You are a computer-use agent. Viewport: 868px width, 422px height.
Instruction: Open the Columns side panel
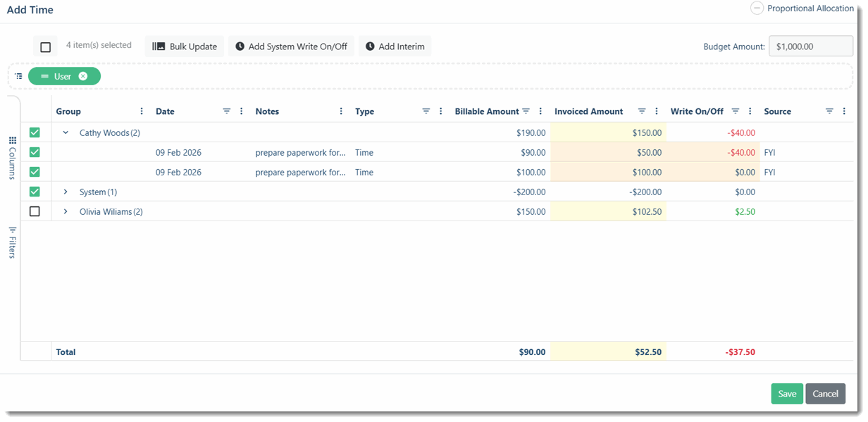coord(12,159)
